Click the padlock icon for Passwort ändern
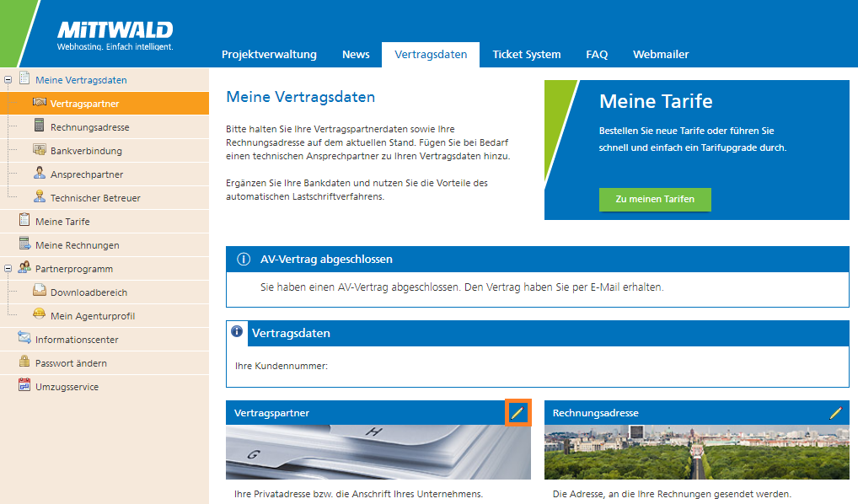858x504 pixels. (24, 361)
